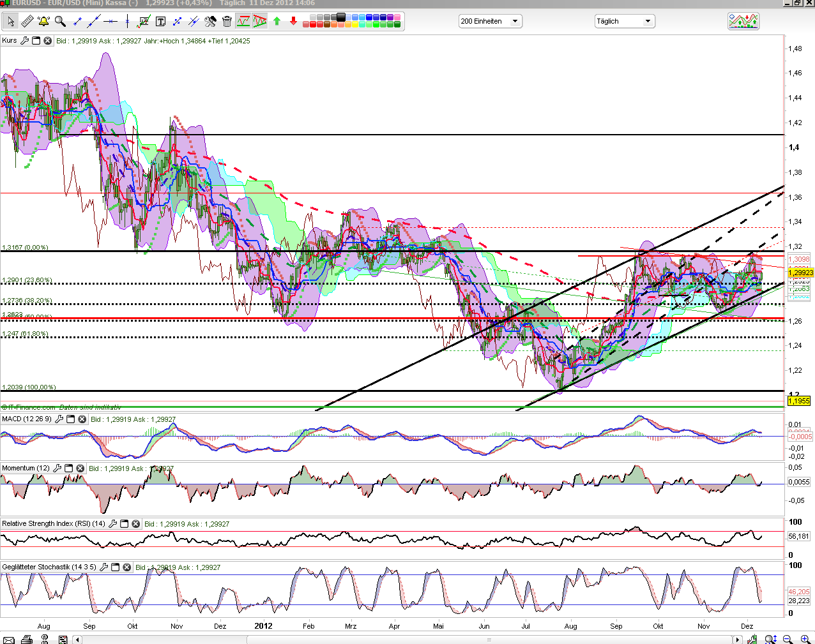
Task: Click the printer icon in status bar
Action: coord(27,639)
